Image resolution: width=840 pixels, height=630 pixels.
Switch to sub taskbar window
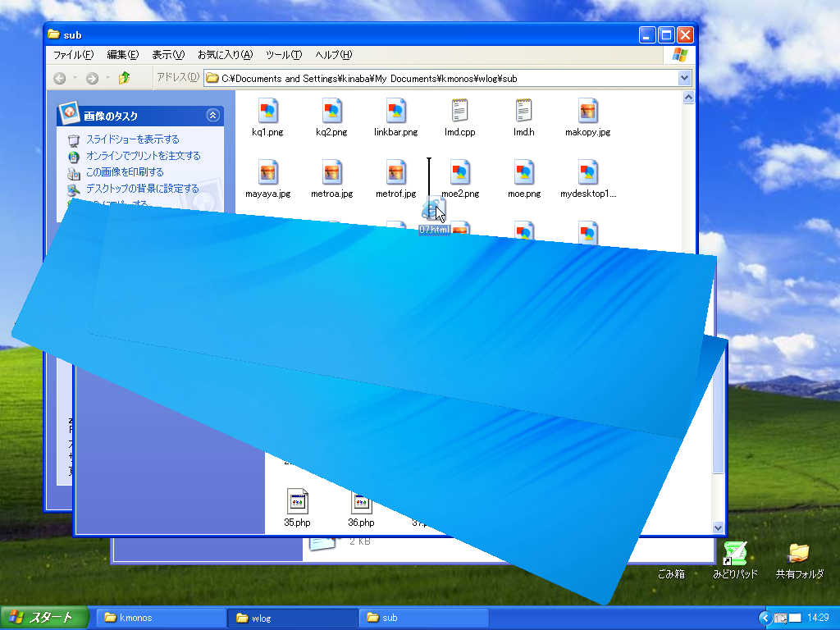(424, 618)
